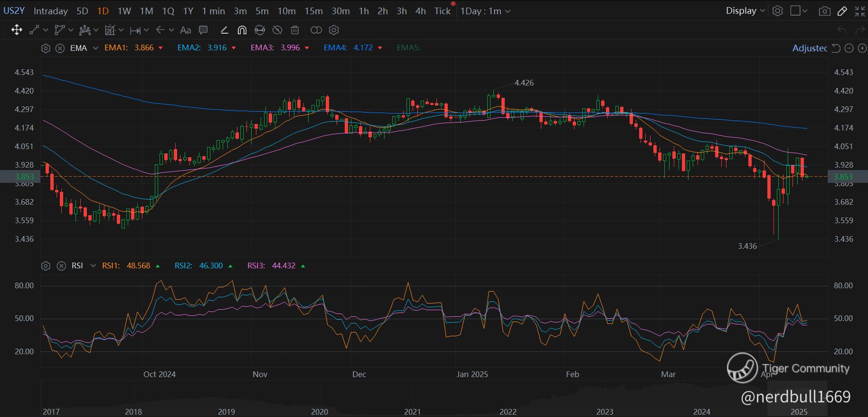The width and height of the screenshot is (868, 417).
Task: Open the RSI indicator settings gear
Action: 46,266
